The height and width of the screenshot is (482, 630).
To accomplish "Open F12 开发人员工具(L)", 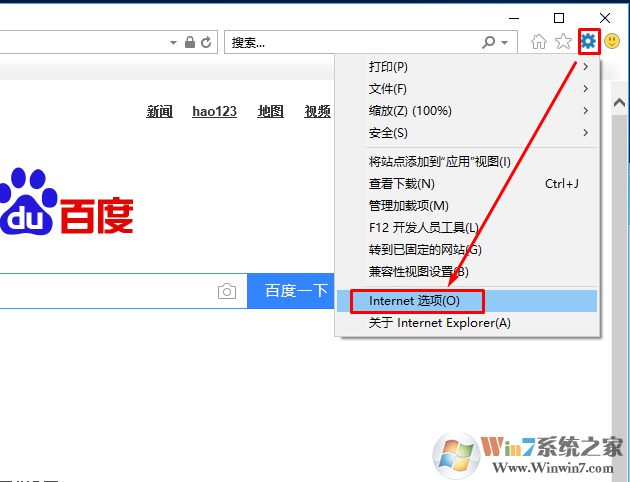I will pyautogui.click(x=467, y=228).
